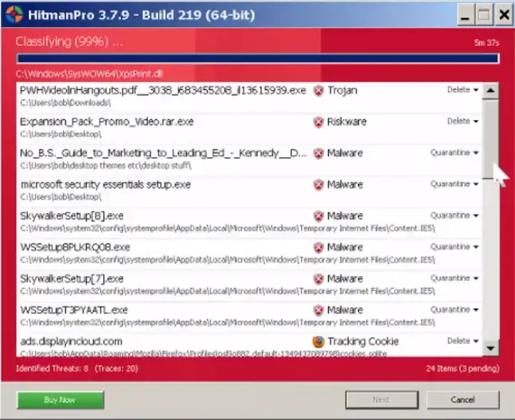
Task: Click the Trojan shield icon for PWHVideoInHangouts
Action: pos(318,91)
